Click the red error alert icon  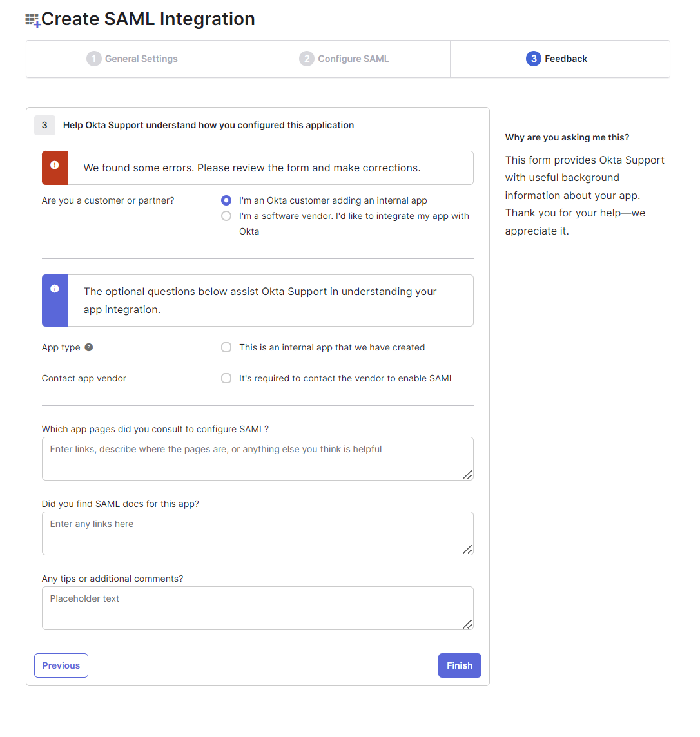55,165
